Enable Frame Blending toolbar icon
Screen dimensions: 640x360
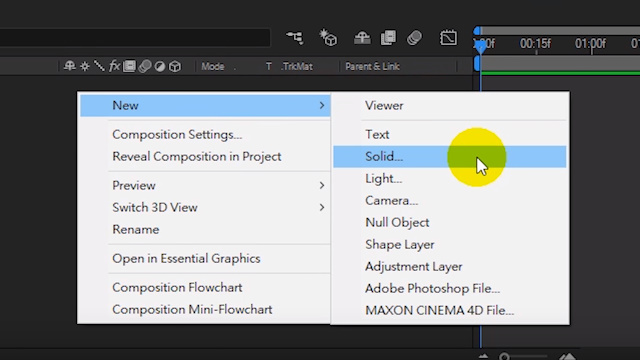pos(388,38)
